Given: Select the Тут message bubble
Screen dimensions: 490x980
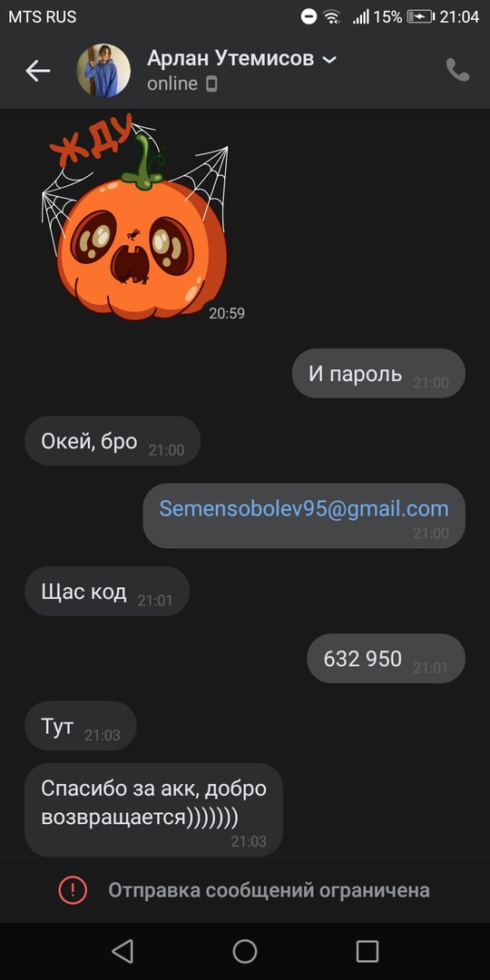Looking at the screenshot, I should coord(81,726).
